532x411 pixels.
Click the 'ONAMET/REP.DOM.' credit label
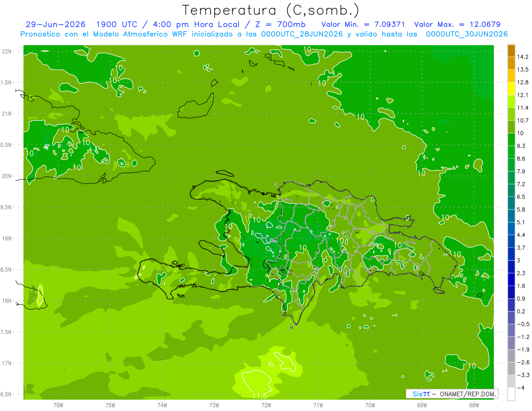pos(468,394)
